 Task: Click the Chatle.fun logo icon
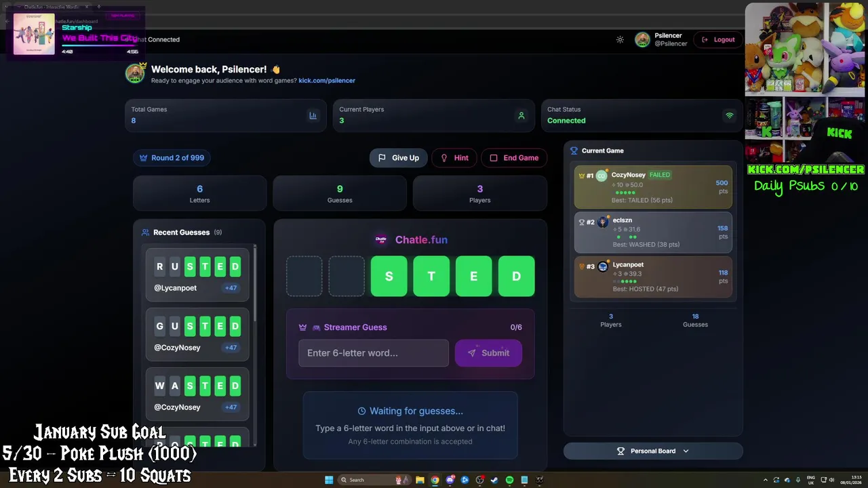tap(381, 239)
